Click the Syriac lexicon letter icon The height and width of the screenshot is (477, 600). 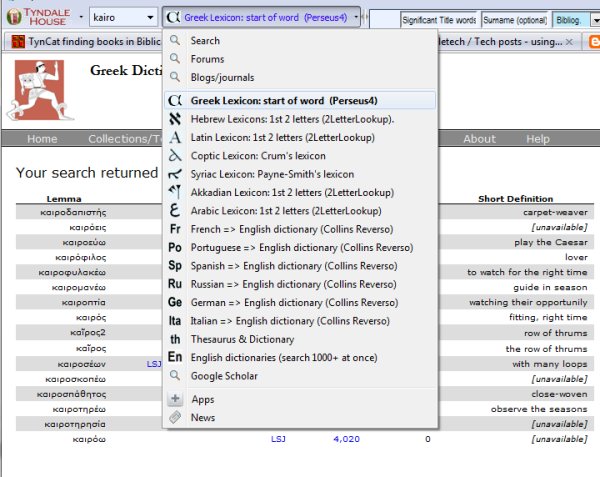click(175, 174)
